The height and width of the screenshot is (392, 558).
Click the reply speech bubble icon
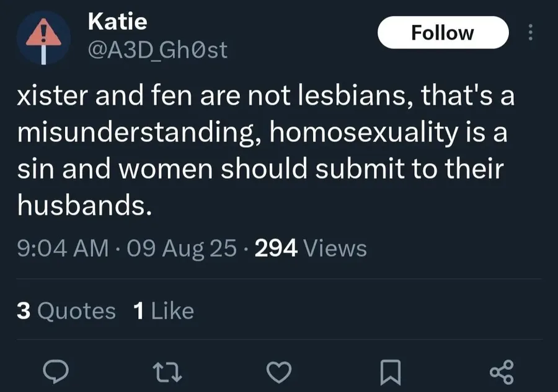[56, 372]
